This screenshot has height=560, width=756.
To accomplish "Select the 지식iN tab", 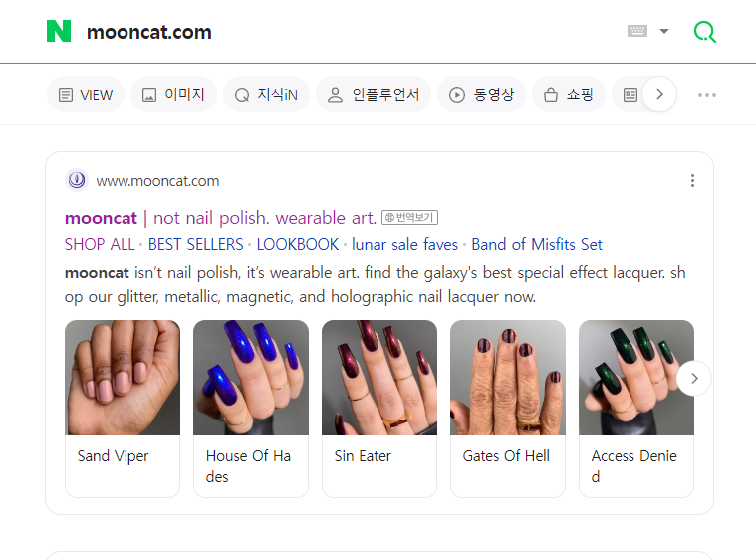I will click(266, 94).
